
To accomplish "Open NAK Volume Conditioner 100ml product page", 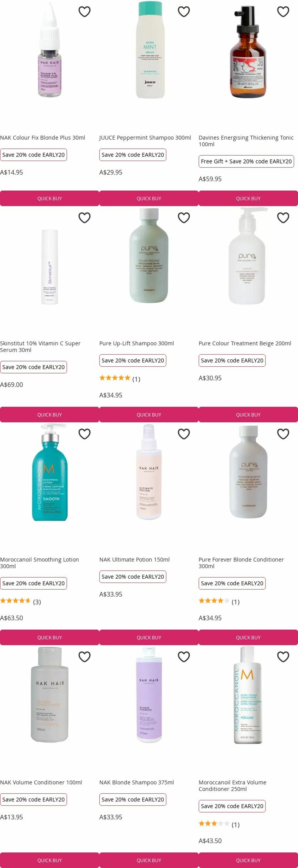I will 41,782.
